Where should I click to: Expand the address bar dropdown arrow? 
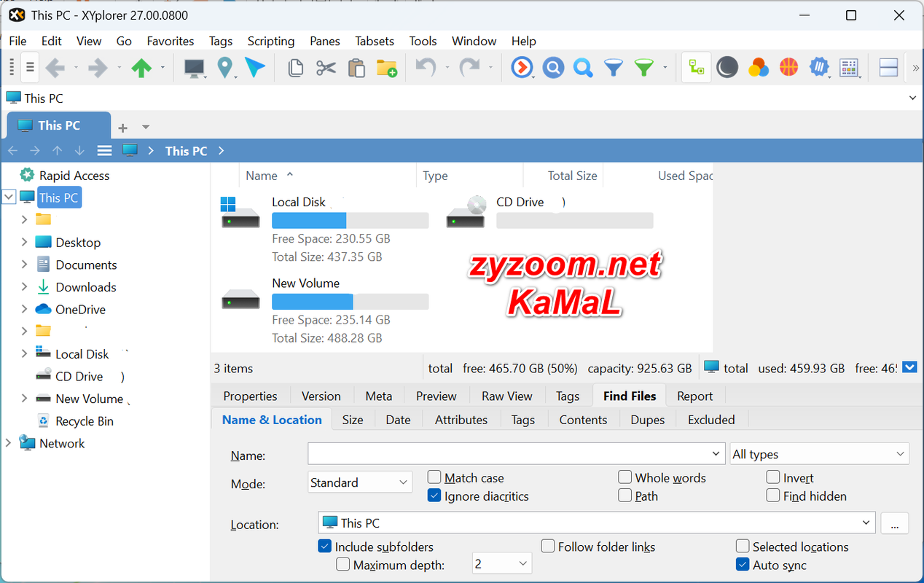click(912, 98)
